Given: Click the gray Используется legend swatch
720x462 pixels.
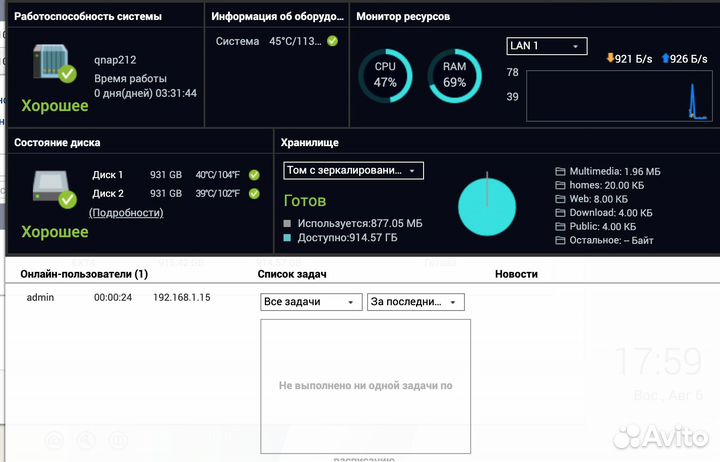Looking at the screenshot, I should (287, 224).
